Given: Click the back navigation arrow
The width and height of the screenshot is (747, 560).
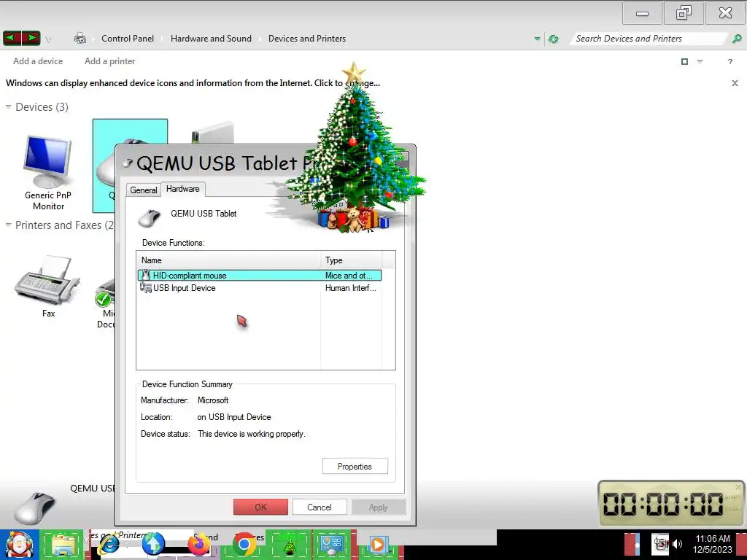Looking at the screenshot, I should 12,38.
